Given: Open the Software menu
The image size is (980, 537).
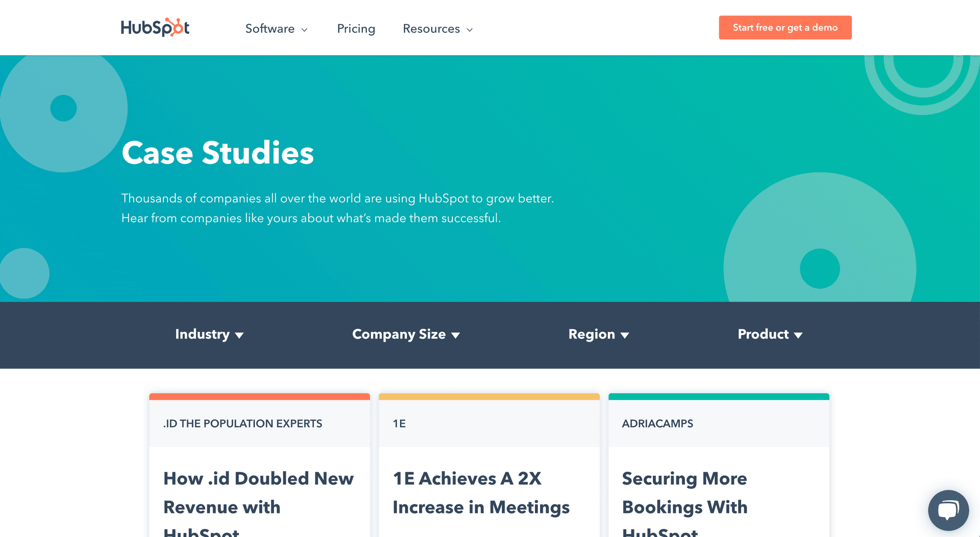Looking at the screenshot, I should coord(276,29).
